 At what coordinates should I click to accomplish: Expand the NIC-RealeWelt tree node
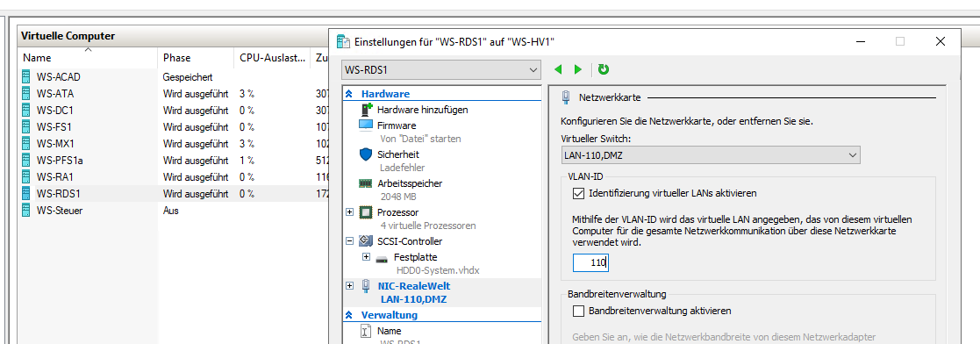349,285
